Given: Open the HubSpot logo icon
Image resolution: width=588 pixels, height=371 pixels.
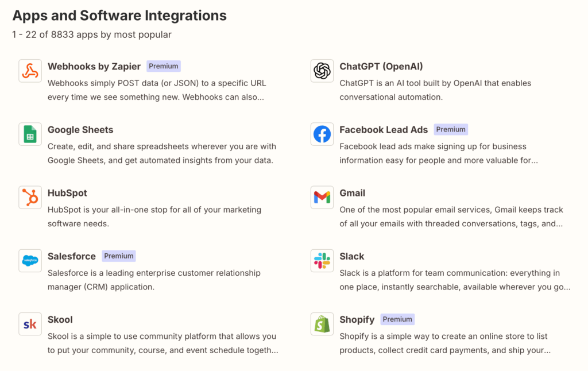Looking at the screenshot, I should tap(30, 198).
